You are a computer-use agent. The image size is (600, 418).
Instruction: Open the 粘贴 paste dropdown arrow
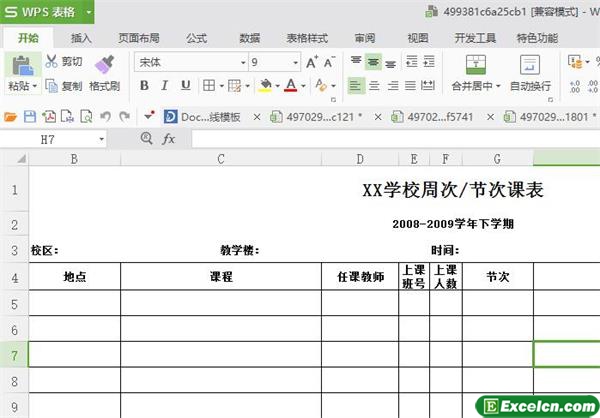(34, 87)
